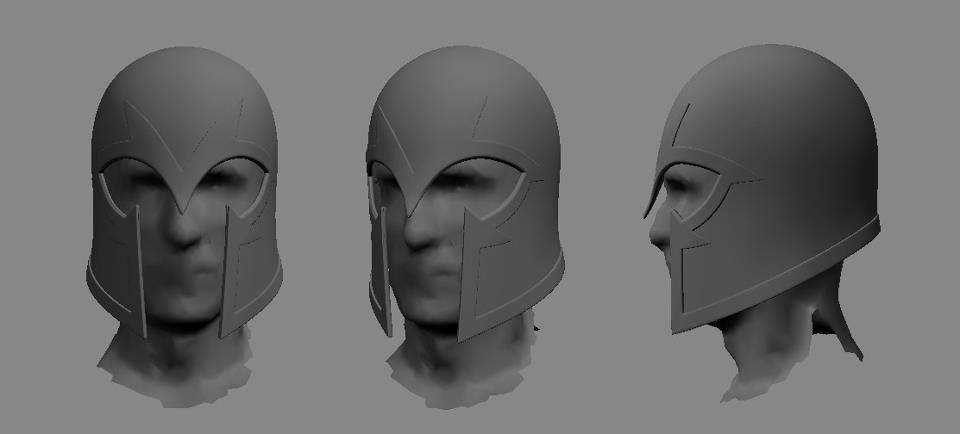Select the front-facing helmet model
This screenshot has width=960, height=434.
[x=184, y=192]
